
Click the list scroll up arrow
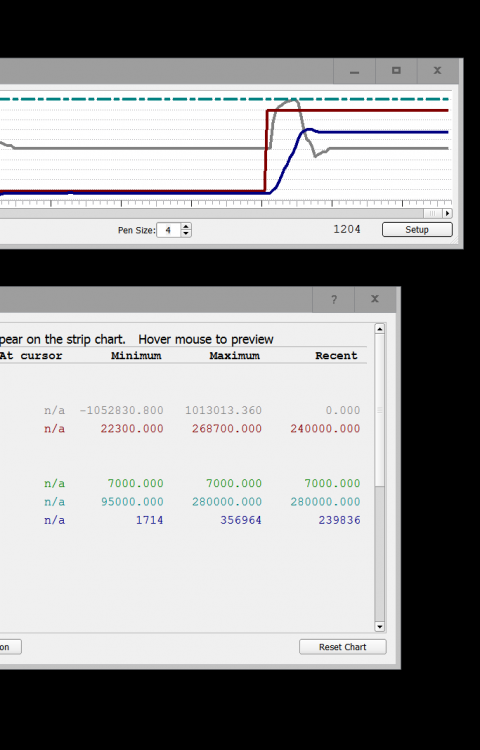coord(380,329)
